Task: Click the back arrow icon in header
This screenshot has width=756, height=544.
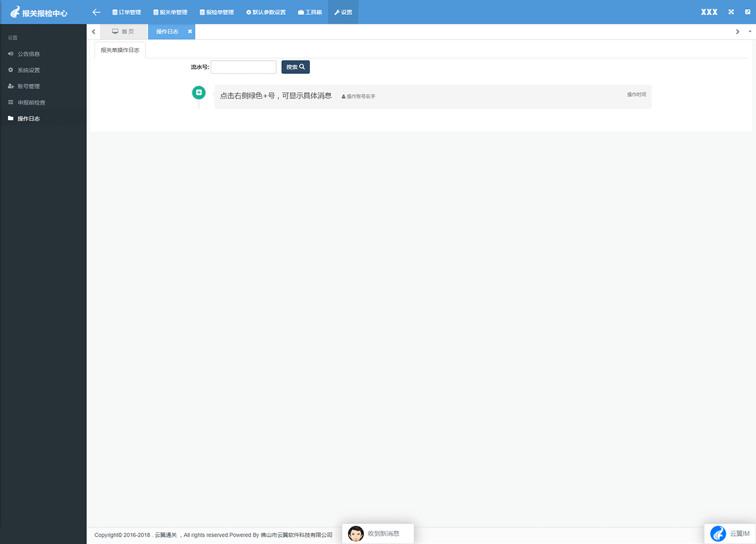Action: [x=96, y=12]
